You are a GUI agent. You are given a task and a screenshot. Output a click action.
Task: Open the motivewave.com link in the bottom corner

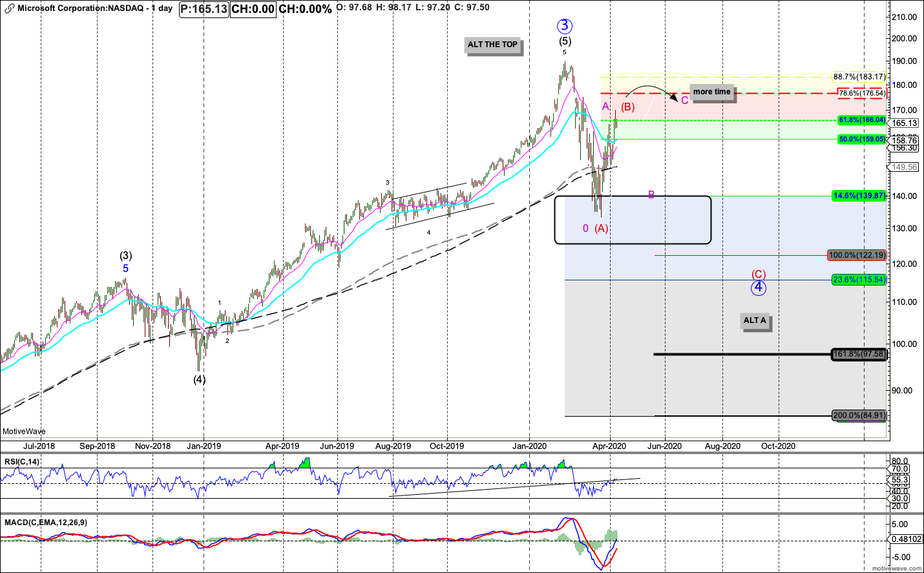coord(897,568)
